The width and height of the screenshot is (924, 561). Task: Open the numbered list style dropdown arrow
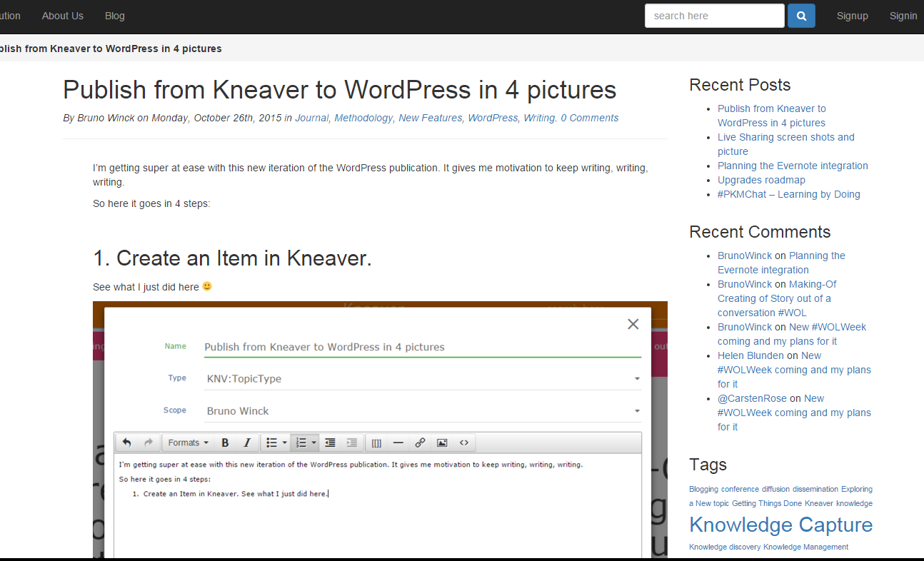point(314,443)
